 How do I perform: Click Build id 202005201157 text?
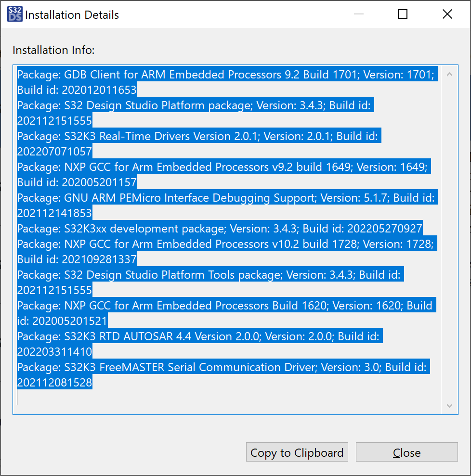click(77, 182)
